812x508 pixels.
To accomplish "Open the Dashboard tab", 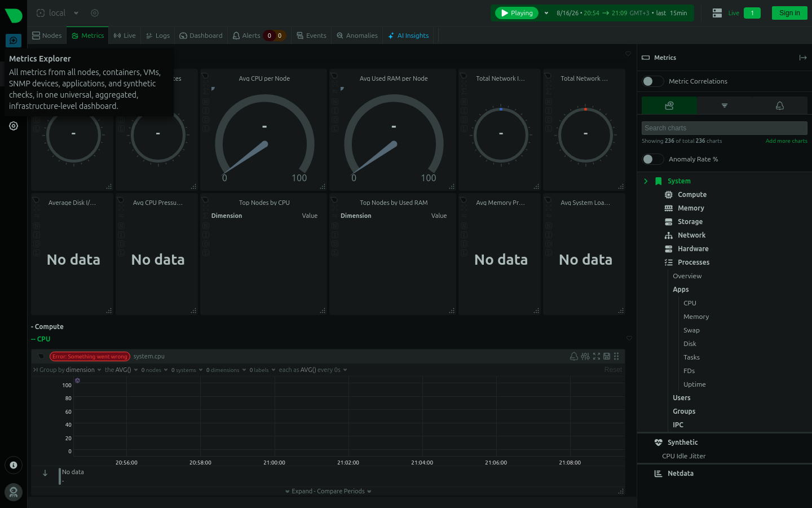I will point(201,36).
